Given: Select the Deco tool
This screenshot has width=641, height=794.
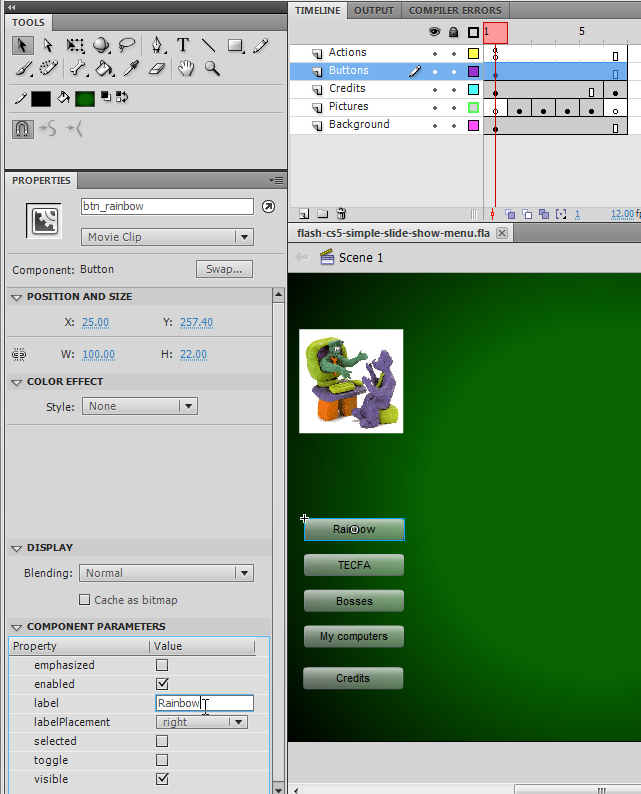Looking at the screenshot, I should coord(49,68).
